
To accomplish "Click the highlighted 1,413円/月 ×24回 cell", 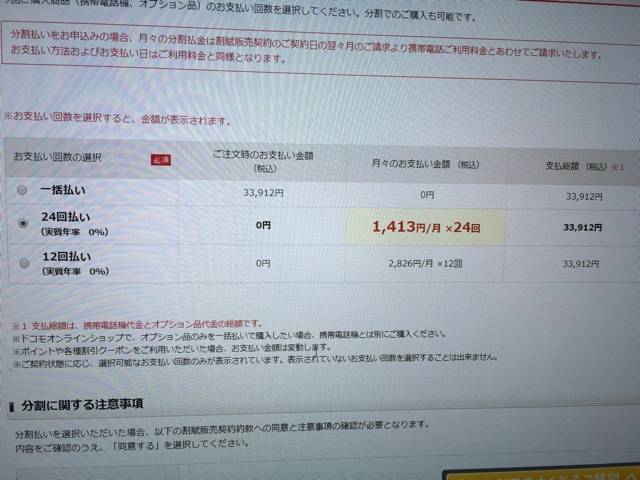I will tap(426, 227).
